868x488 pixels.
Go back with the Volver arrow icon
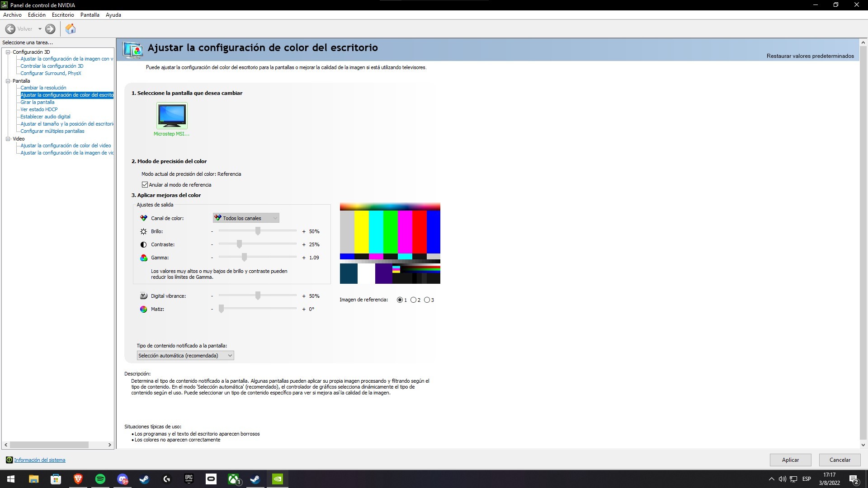(10, 29)
